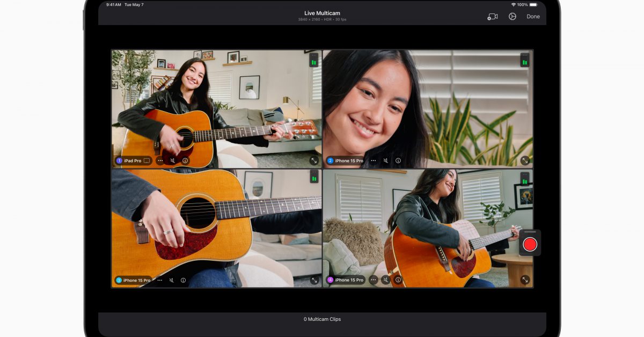Open more options for iPhone 15 Pro camera 3
The width and height of the screenshot is (644, 337).
(x=159, y=280)
